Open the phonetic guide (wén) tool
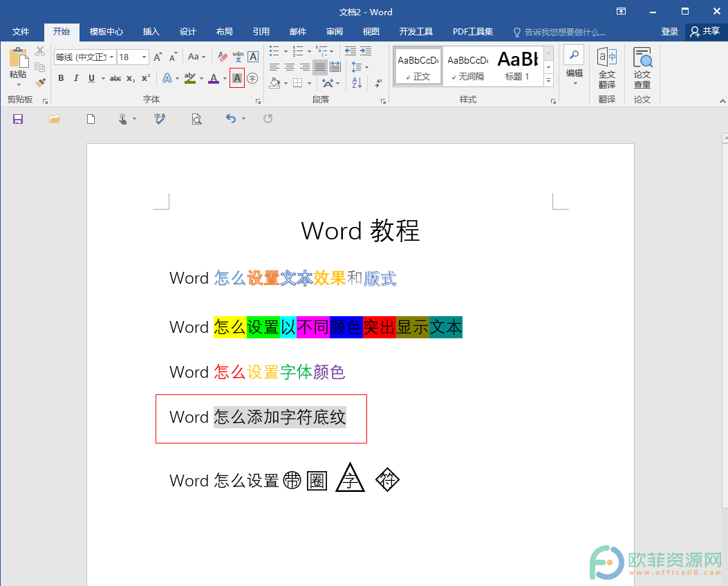 pyautogui.click(x=239, y=57)
